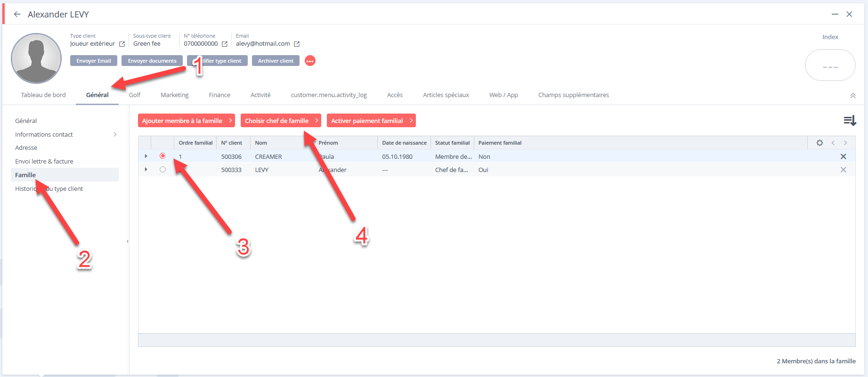Screen dimensions: 868x377
Task: Select Informations contact side menu item
Action: tap(44, 134)
